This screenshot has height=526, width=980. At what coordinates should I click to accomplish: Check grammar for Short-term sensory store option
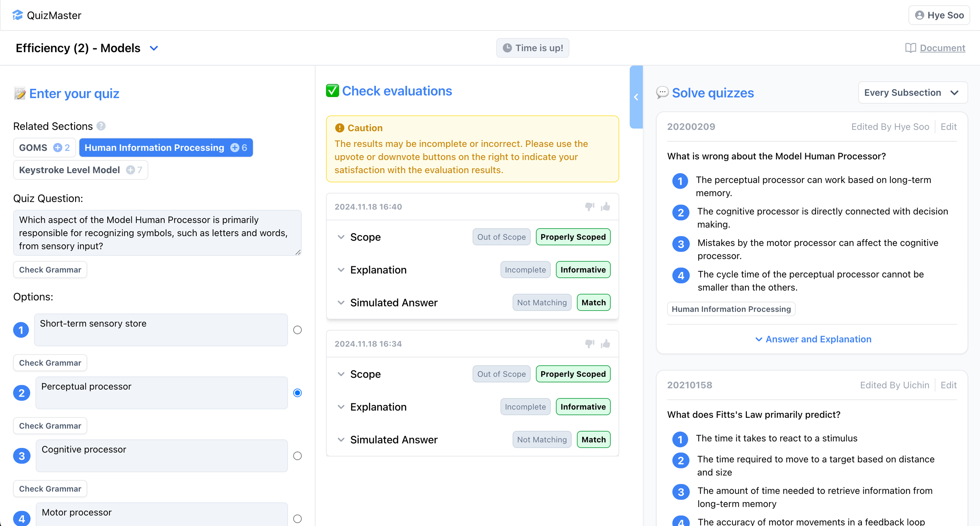click(50, 363)
